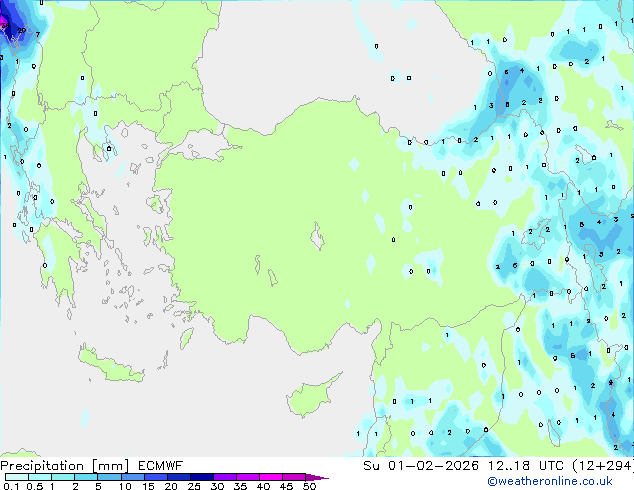
Task: Select the 2–5 mm legend color
Action: coord(86,477)
